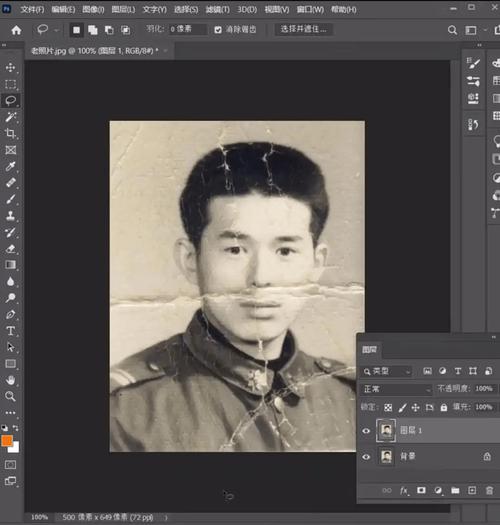Screen dimensions: 500x525
Task: Select the History Brush tool
Action: click(x=10, y=232)
